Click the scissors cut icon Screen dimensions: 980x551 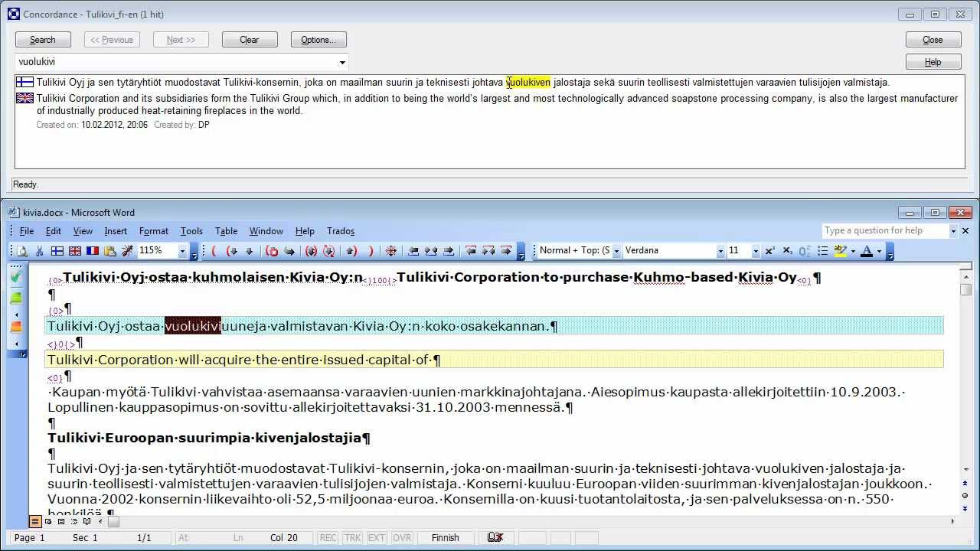39,250
